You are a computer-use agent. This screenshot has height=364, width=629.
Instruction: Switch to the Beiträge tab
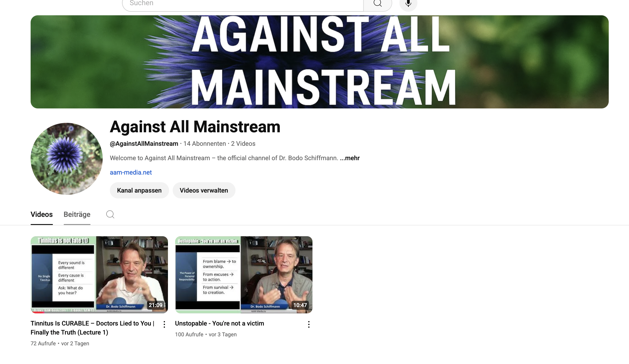pos(77,214)
